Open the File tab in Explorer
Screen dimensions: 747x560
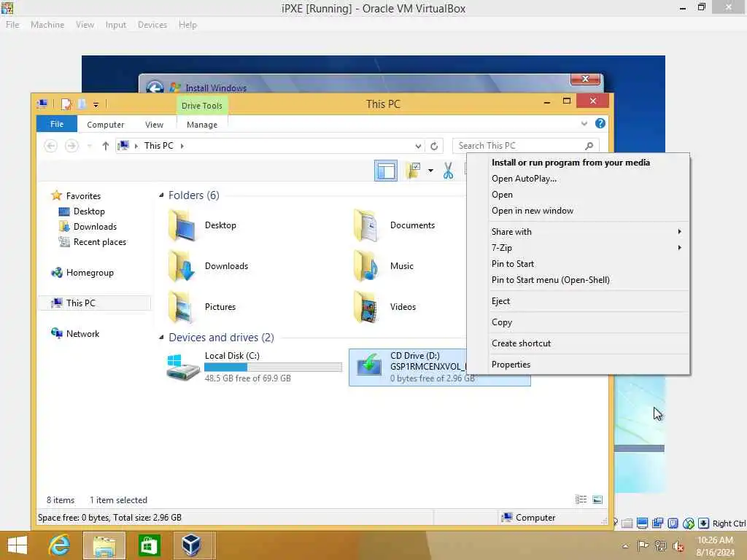[x=57, y=124]
